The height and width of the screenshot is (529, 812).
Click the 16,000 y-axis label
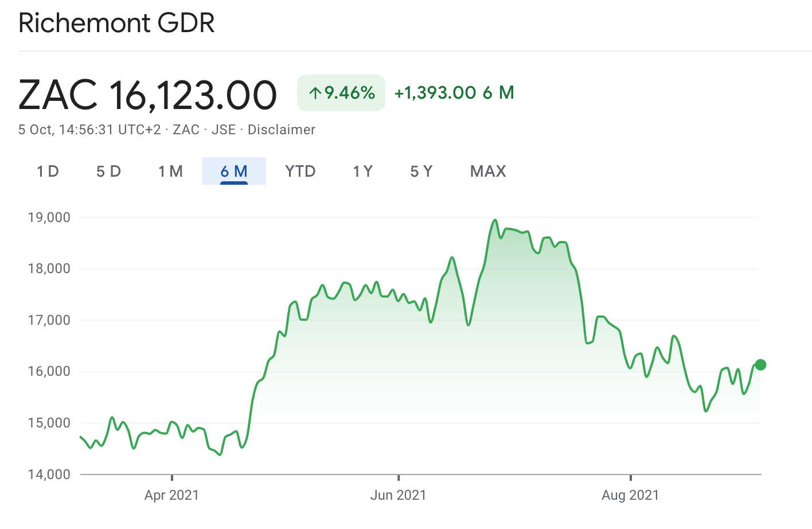pos(49,371)
